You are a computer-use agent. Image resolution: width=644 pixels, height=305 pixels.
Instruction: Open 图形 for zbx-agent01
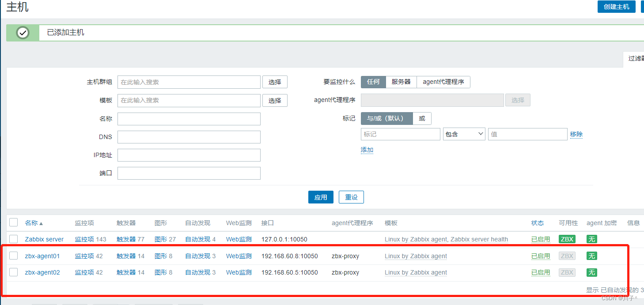tap(161, 256)
